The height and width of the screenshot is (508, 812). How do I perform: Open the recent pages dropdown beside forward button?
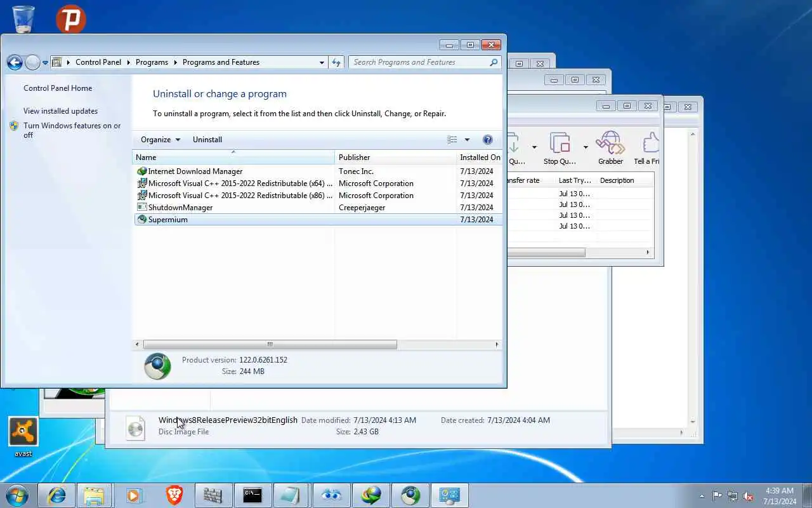[x=45, y=63]
